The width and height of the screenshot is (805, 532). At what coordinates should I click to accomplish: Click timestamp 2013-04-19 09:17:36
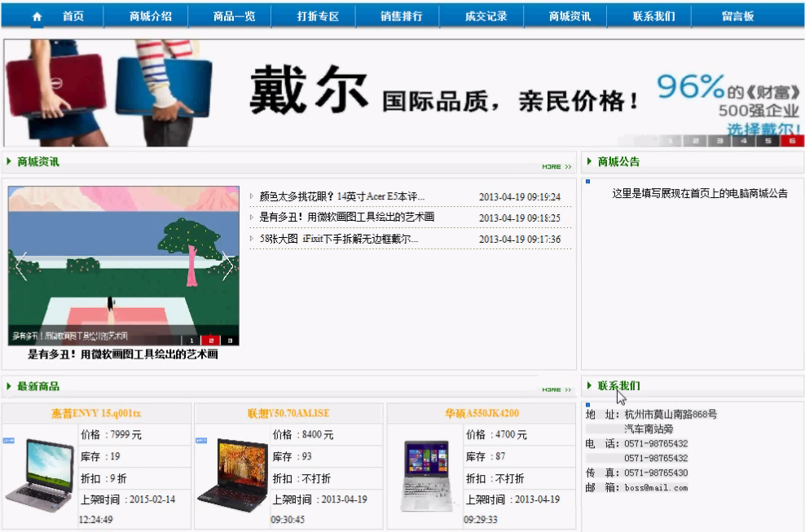click(520, 240)
